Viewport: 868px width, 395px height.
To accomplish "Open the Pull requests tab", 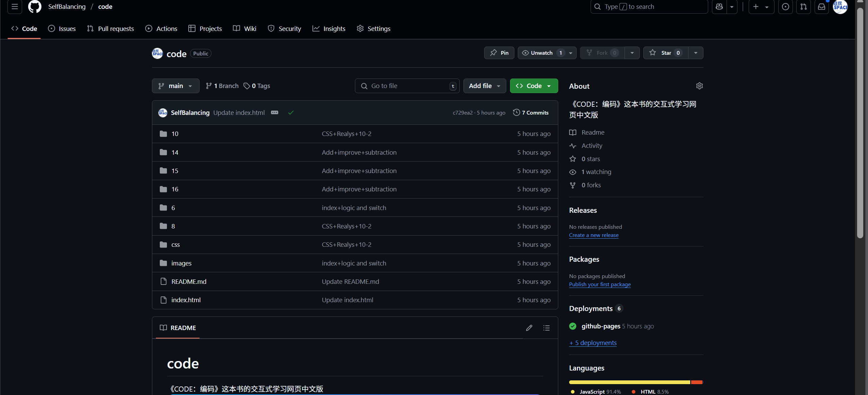I will [x=110, y=29].
